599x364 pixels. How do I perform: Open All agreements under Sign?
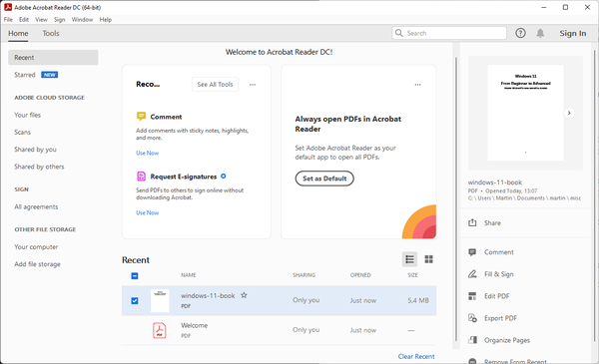click(x=36, y=206)
